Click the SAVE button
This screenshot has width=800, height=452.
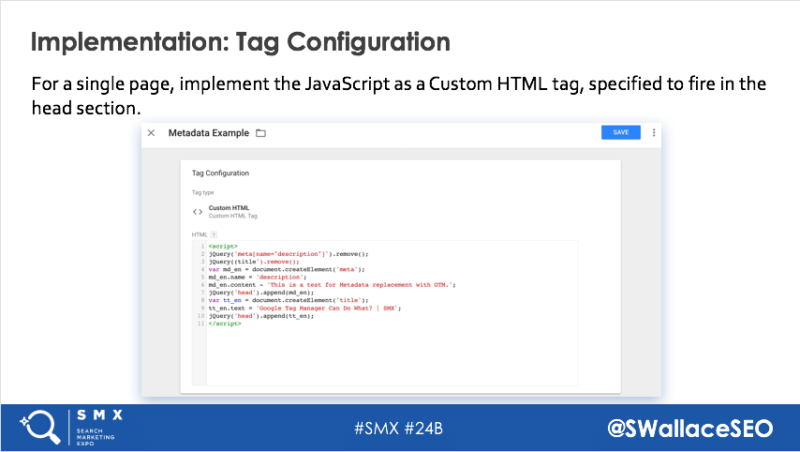[620, 132]
